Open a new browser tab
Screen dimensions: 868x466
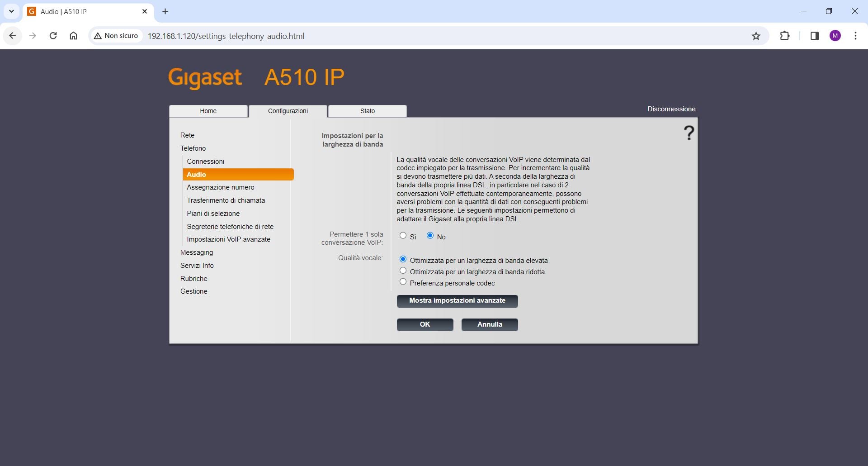(165, 11)
